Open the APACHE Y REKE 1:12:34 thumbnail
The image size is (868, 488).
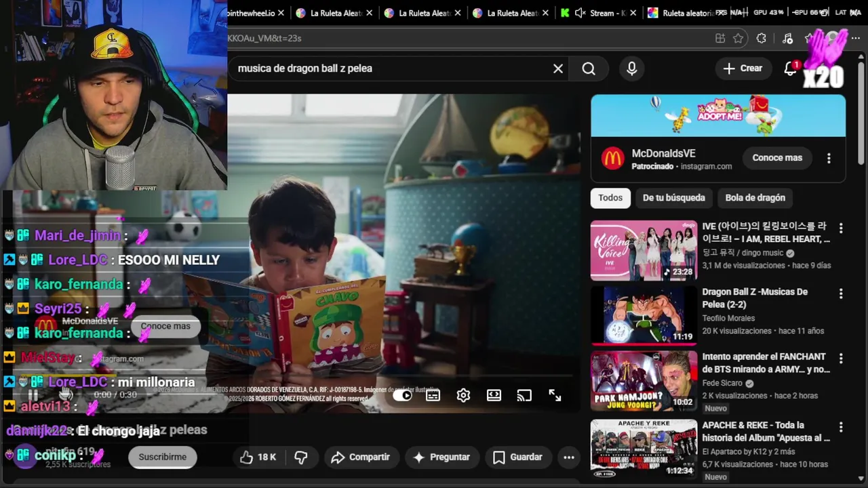[644, 449]
